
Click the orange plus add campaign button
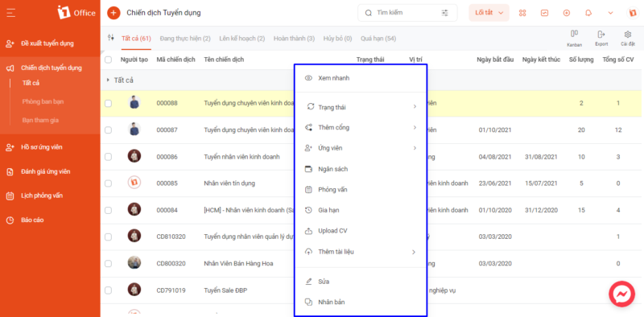(x=114, y=13)
